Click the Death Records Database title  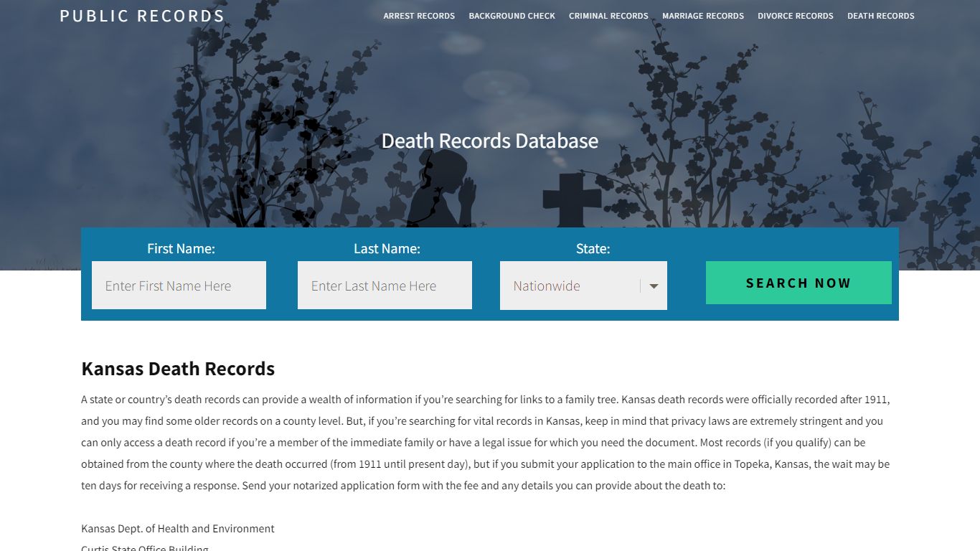[x=490, y=141]
